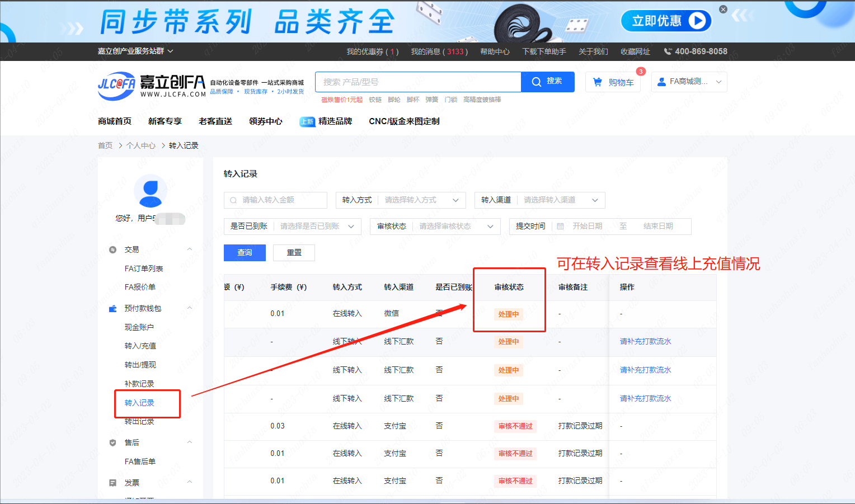Click first 请补充打款流水 link
Image resolution: width=855 pixels, height=504 pixels.
(645, 341)
